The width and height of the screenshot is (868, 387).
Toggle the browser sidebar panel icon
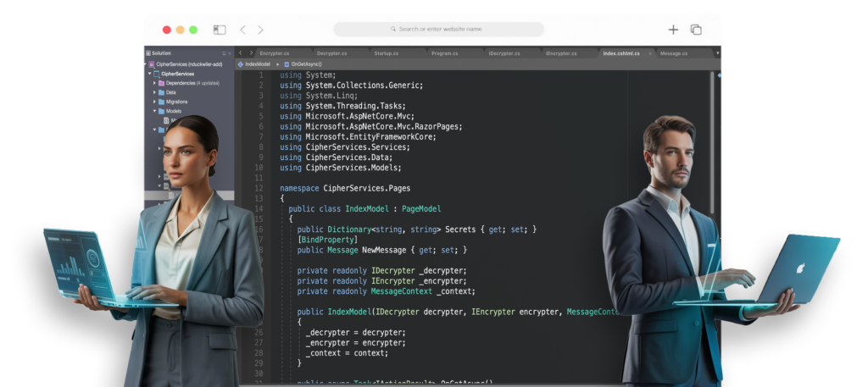(220, 30)
